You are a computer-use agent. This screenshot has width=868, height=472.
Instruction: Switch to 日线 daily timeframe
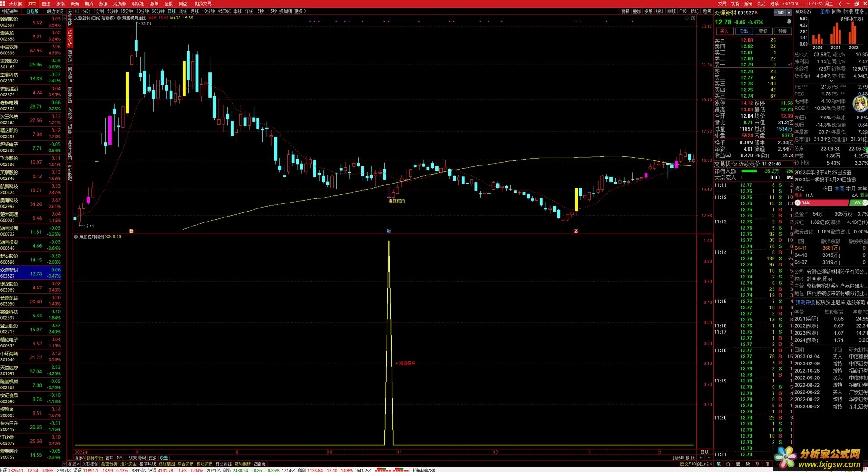click(x=172, y=11)
